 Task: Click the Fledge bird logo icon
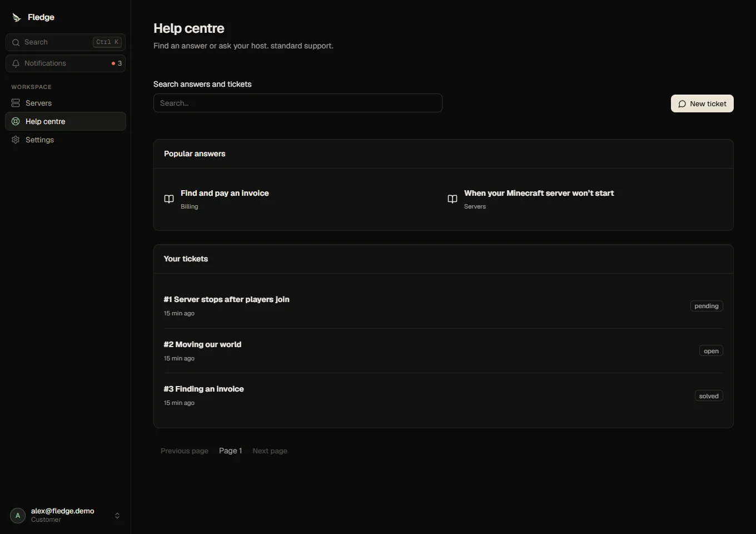click(17, 17)
